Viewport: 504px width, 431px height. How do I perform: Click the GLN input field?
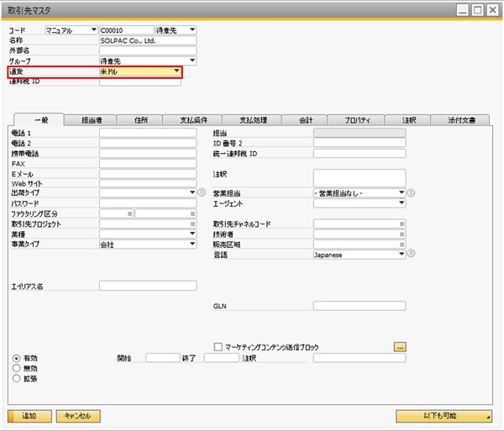pos(360,306)
